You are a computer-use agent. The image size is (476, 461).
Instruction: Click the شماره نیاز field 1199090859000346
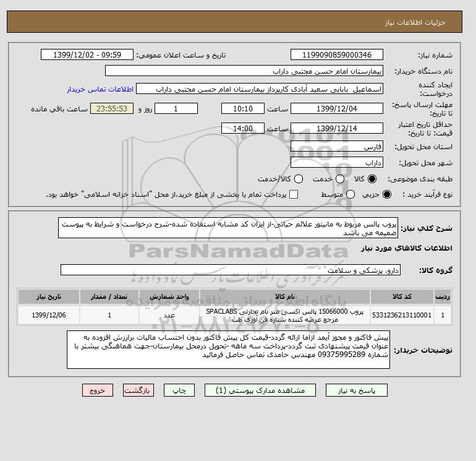coord(337,54)
